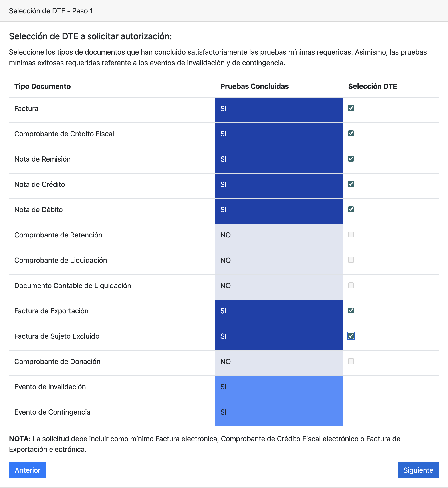The image size is (448, 488).
Task: Select the SI cell for Evento de Invalidación
Action: point(279,387)
